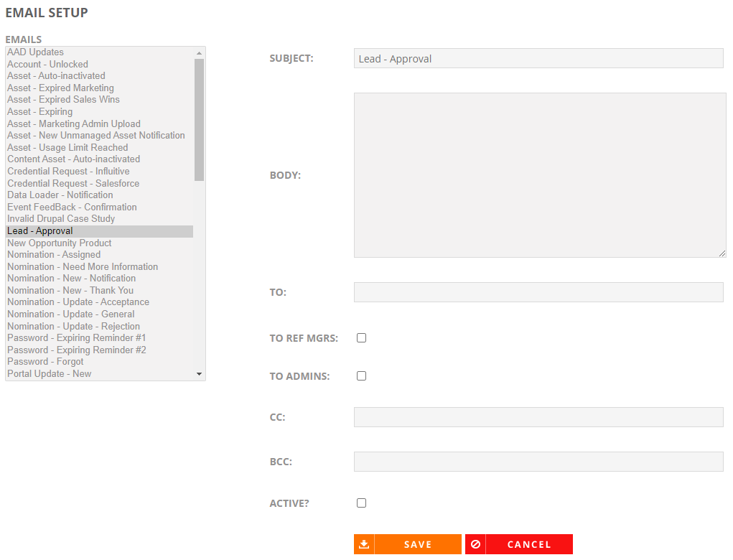The width and height of the screenshot is (733, 560).
Task: Click the save download icon
Action: pyautogui.click(x=364, y=544)
